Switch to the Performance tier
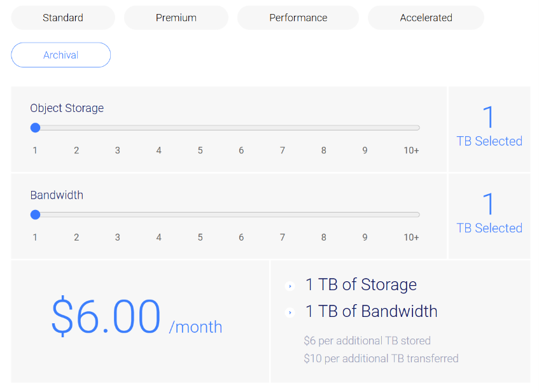The image size is (539, 392). coord(298,18)
